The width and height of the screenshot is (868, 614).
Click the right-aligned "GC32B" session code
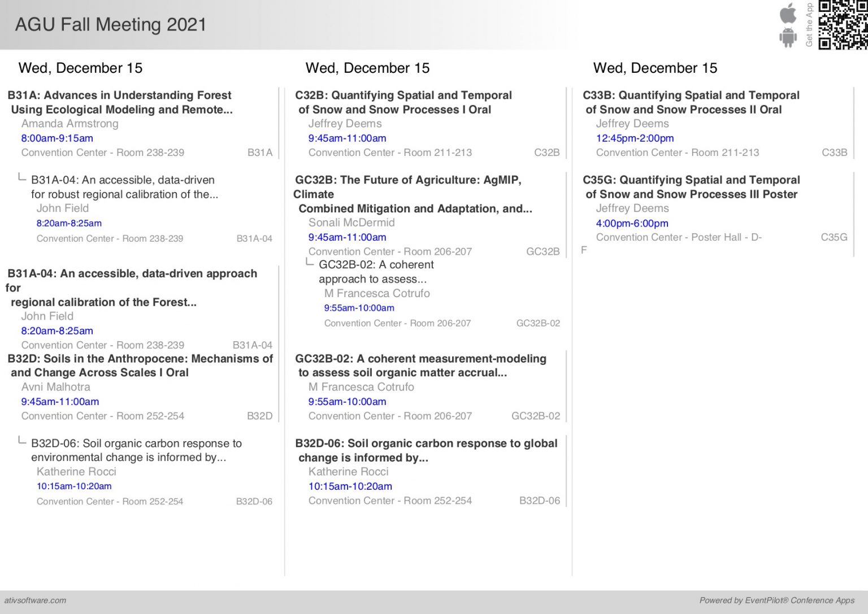coord(543,251)
